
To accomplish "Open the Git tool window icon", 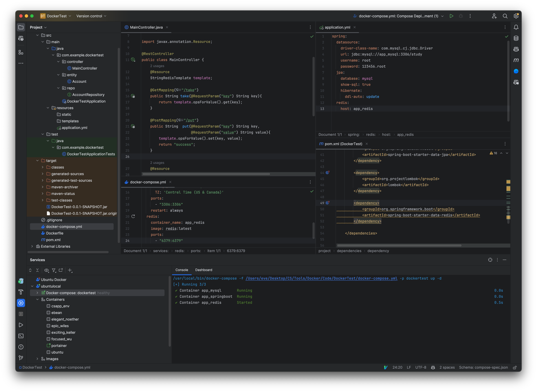I will [21, 358].
